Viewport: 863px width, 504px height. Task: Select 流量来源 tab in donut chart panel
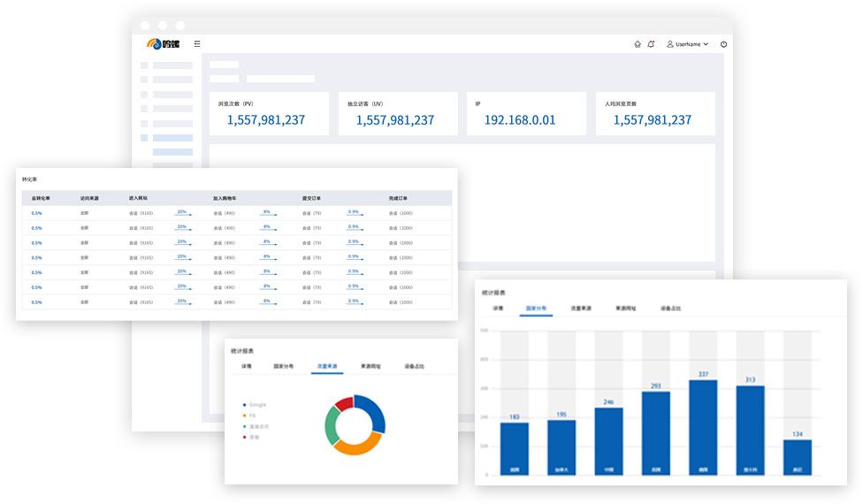(x=327, y=366)
